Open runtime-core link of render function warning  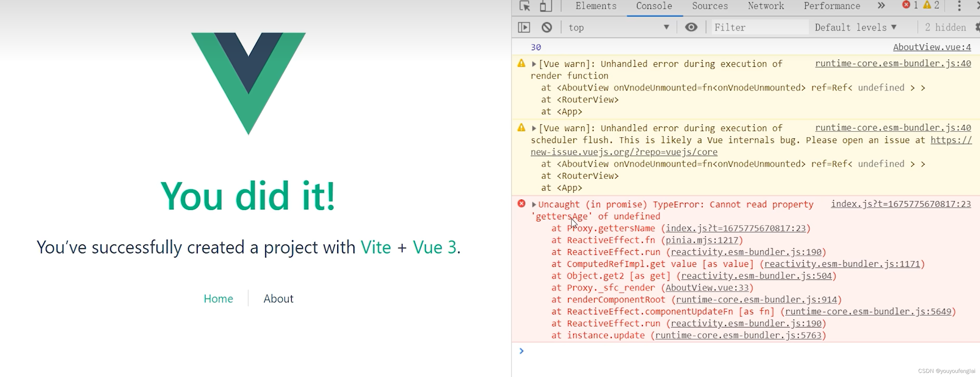(893, 64)
